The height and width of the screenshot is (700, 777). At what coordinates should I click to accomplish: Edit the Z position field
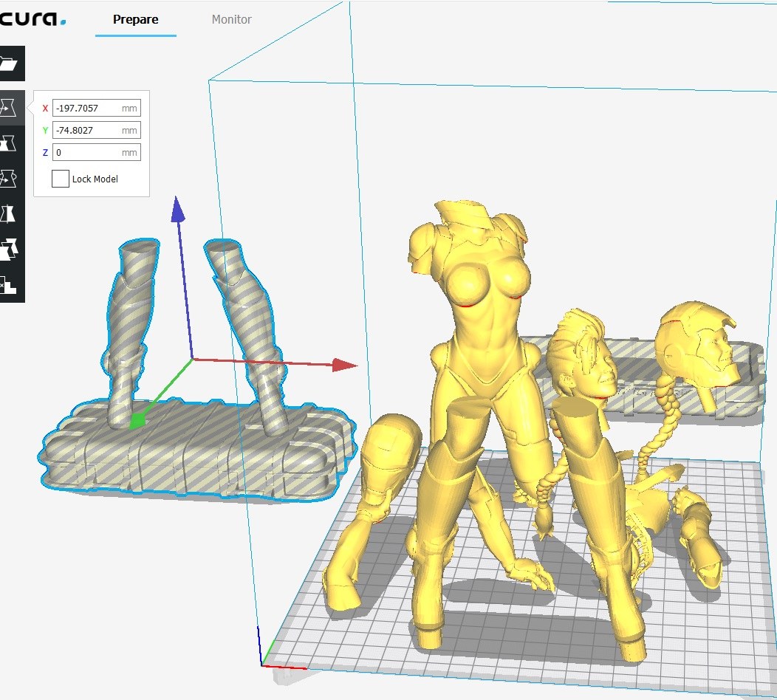(x=96, y=153)
